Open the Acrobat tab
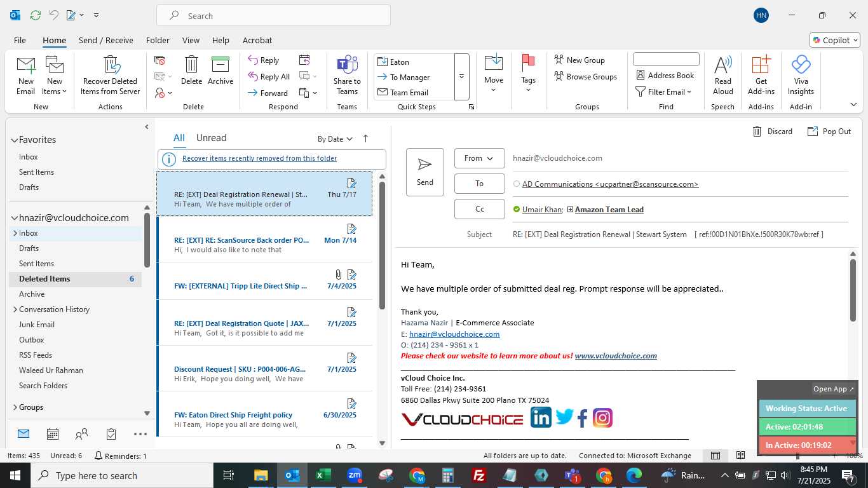Viewport: 868px width, 488px height. [257, 40]
